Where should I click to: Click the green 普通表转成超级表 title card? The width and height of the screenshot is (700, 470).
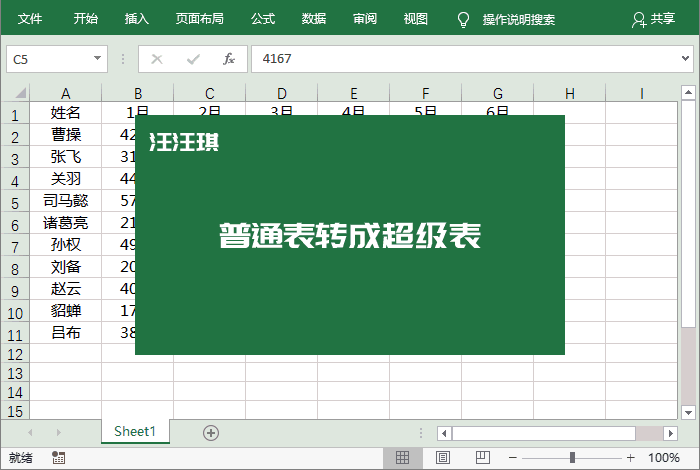(x=350, y=235)
